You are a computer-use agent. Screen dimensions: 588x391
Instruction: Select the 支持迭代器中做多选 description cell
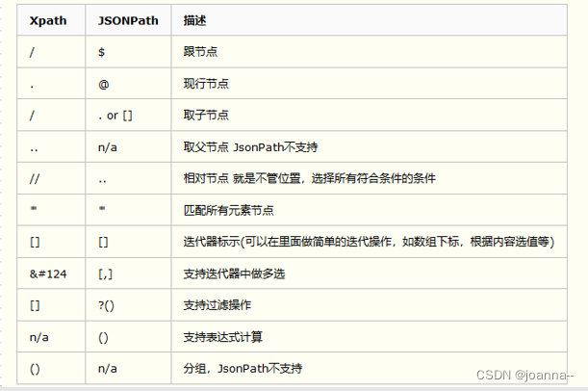point(369,274)
